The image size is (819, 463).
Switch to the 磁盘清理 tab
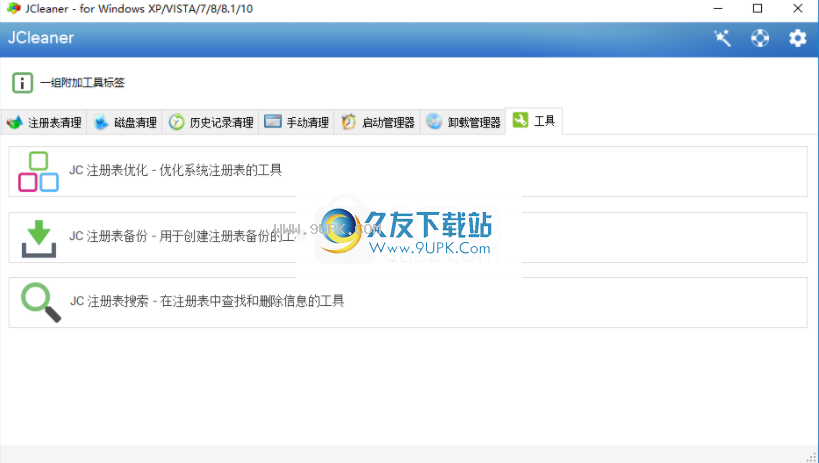click(x=124, y=122)
